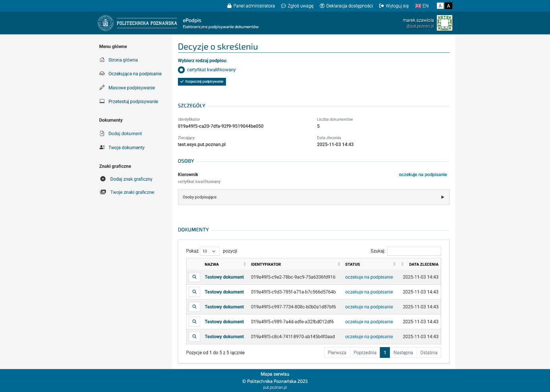The width and height of the screenshot is (550, 392).
Task: Open Oczekujące na podpisanie menu item
Action: click(135, 74)
